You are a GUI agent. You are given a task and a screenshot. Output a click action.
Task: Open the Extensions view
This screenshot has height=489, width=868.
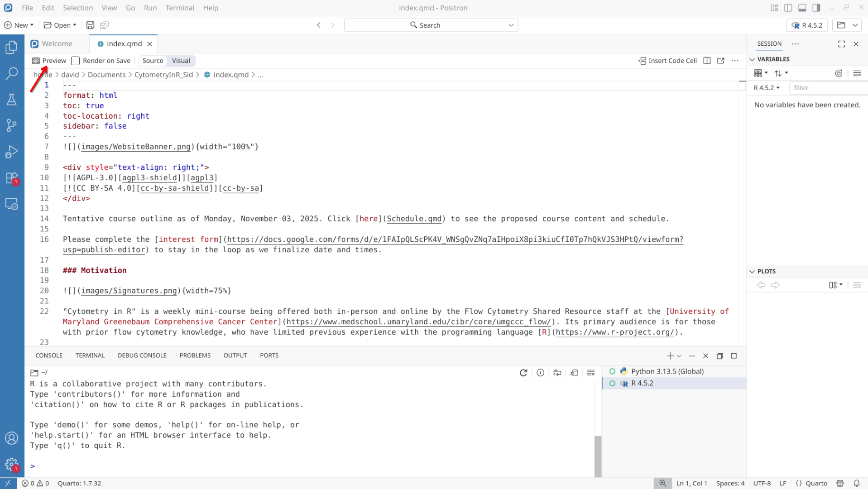[12, 178]
